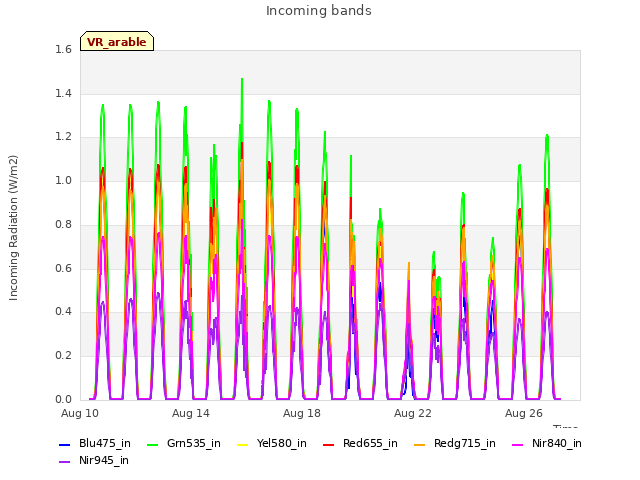Click the VR_arable annotation label
640x480 pixels.
click(x=117, y=41)
